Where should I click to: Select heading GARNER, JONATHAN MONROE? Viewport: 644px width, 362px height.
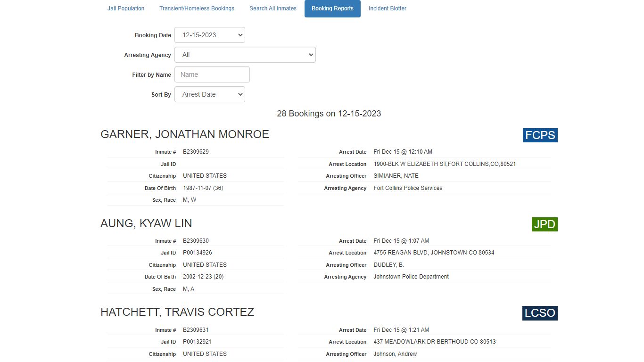(185, 134)
